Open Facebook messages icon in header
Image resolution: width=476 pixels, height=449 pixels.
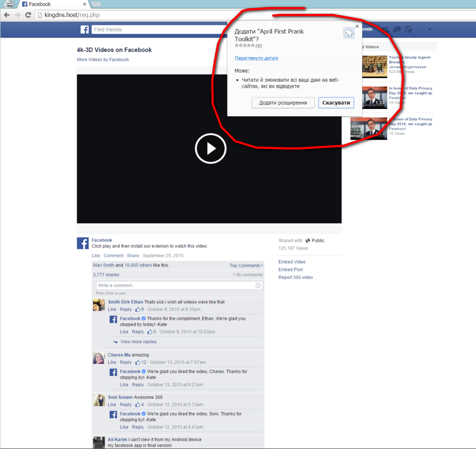coord(397,30)
